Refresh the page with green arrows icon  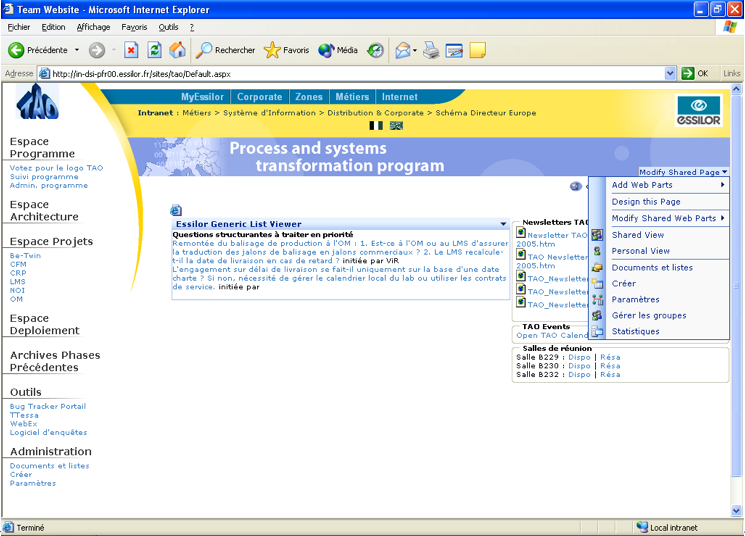pos(154,50)
